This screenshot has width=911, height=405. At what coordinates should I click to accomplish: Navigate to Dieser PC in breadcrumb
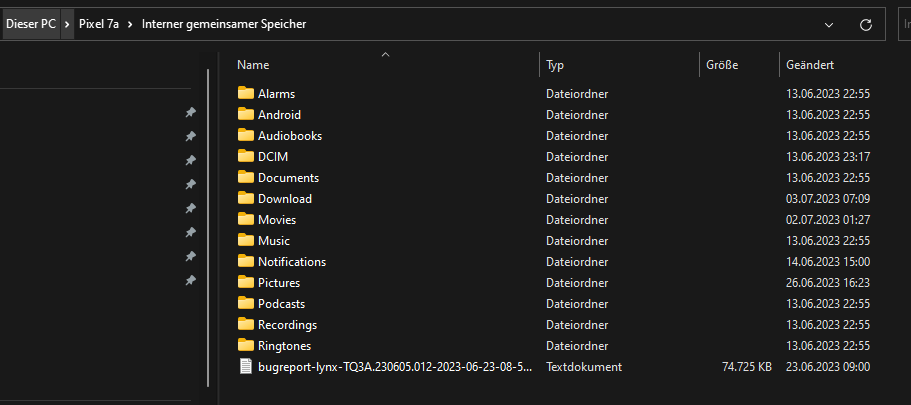click(x=31, y=24)
